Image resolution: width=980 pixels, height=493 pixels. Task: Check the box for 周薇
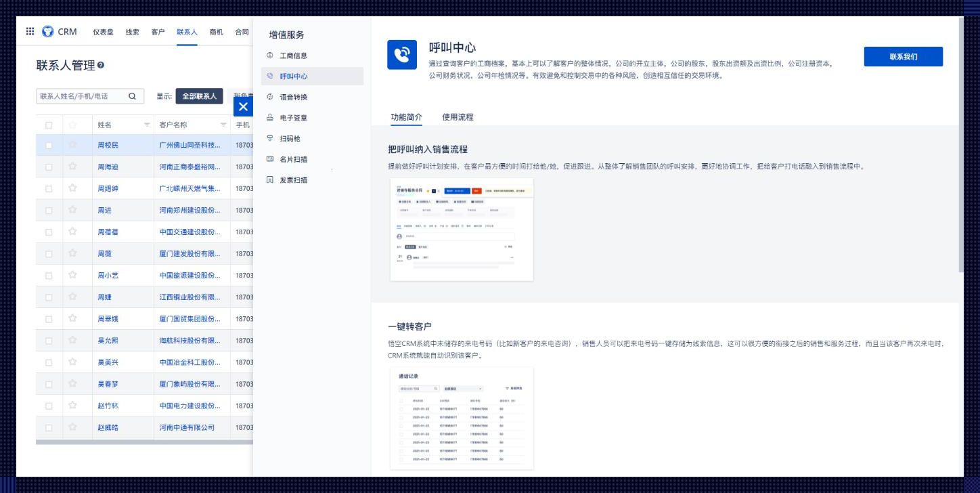tap(48, 254)
